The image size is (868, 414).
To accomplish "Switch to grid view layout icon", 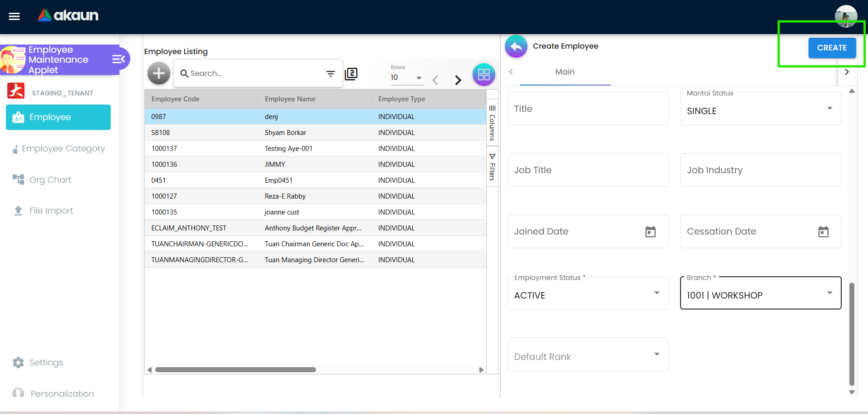I will click(483, 75).
